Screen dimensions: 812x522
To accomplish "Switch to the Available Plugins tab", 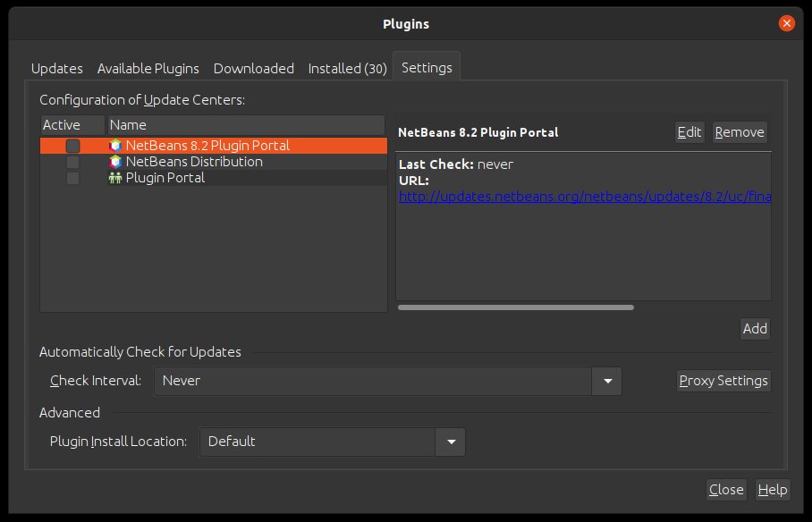I will (x=148, y=68).
